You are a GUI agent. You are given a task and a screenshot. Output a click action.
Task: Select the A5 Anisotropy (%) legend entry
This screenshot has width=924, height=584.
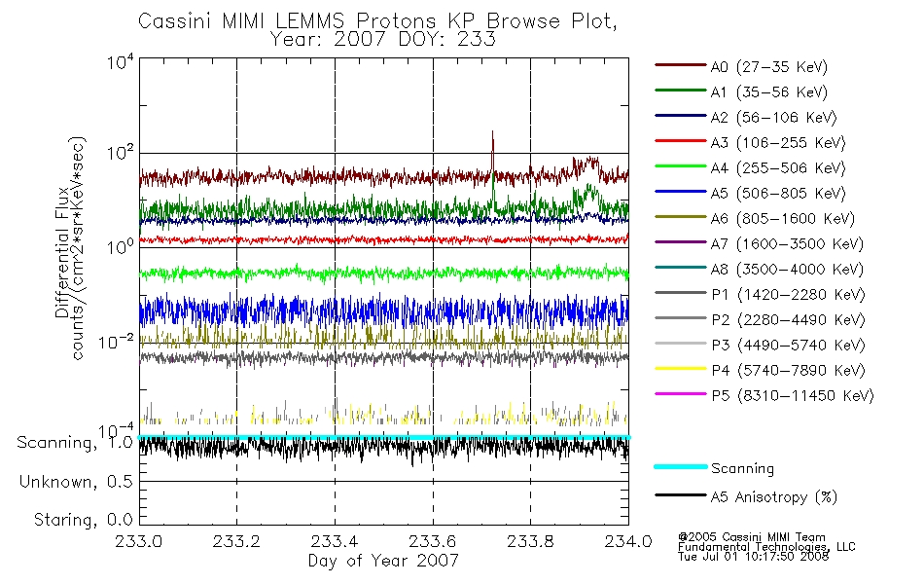(746, 496)
